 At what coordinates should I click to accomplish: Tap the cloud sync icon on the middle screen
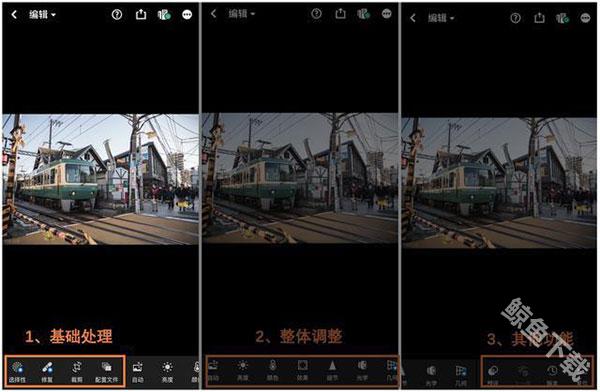click(364, 14)
